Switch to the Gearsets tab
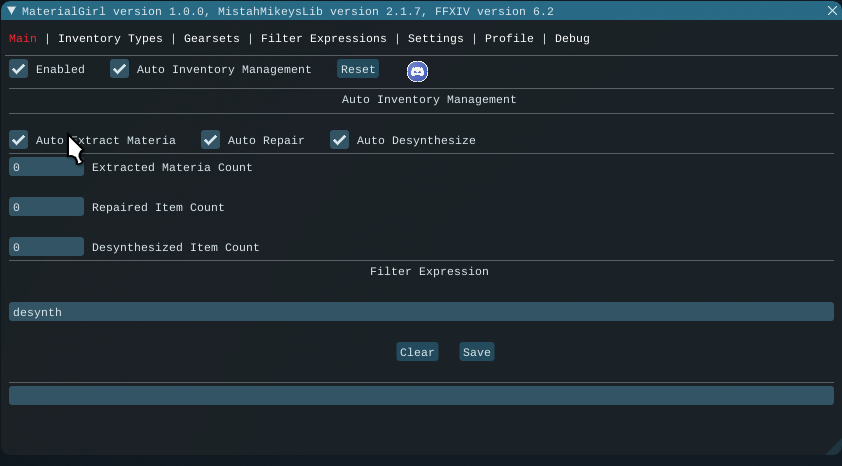 (212, 39)
